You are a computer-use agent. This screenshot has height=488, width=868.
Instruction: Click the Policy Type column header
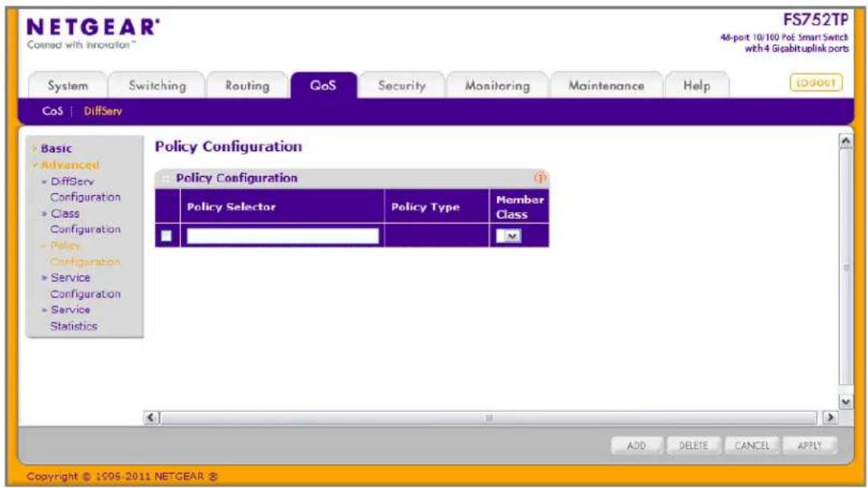[436, 206]
